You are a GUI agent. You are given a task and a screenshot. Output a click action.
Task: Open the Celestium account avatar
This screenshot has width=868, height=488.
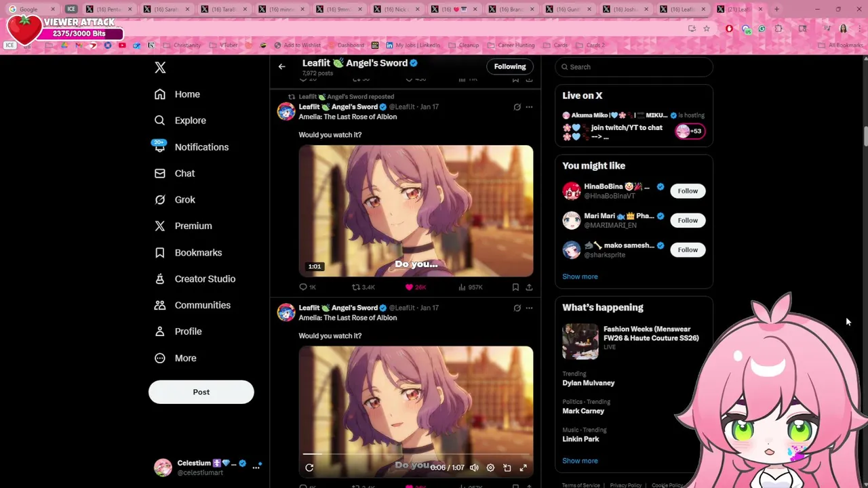tap(163, 467)
